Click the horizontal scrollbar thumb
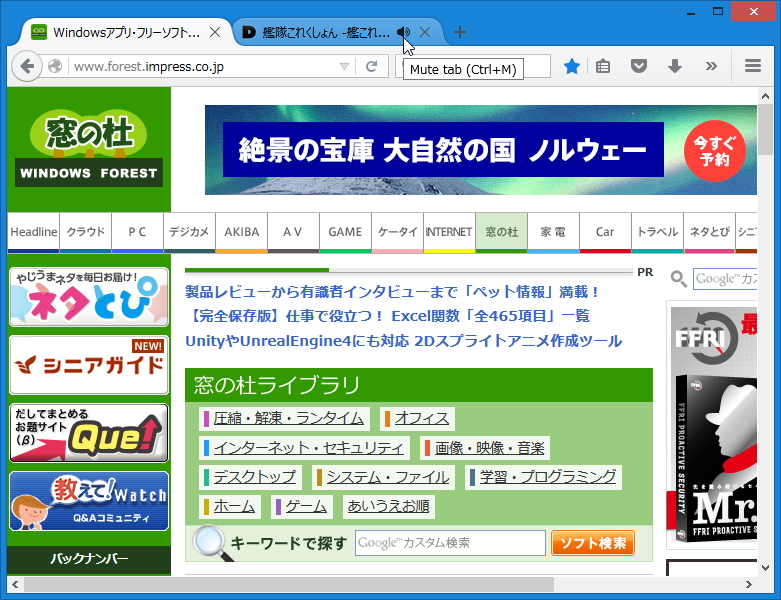 289,585
